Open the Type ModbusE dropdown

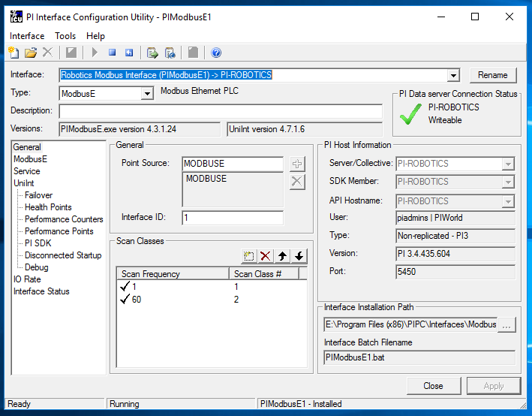(147, 93)
